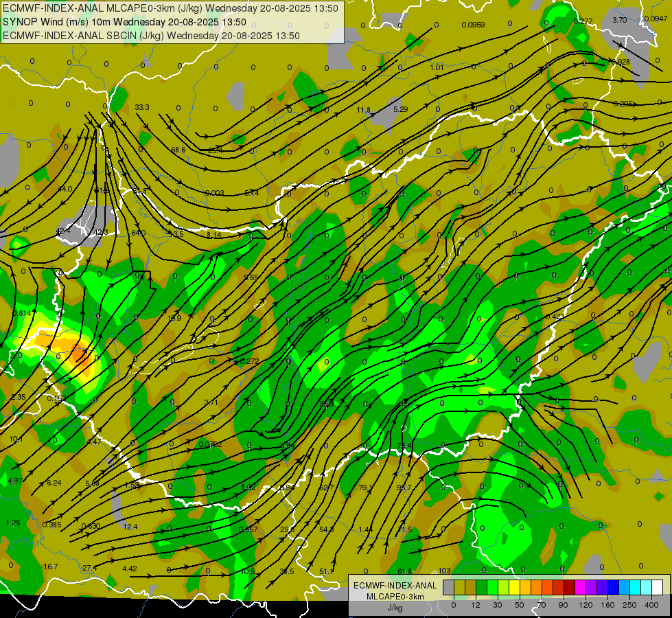Click the map value 5.65
672x618 pixels.
coord(251,277)
